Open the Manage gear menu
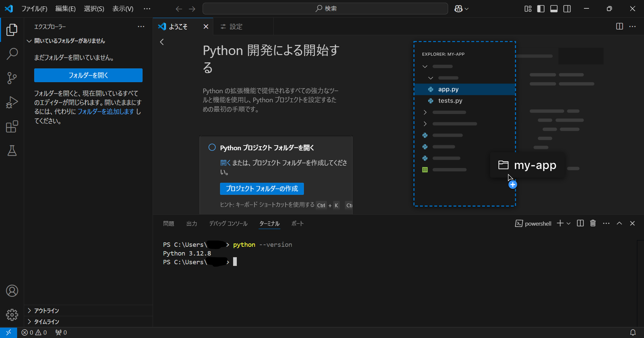 (x=12, y=315)
